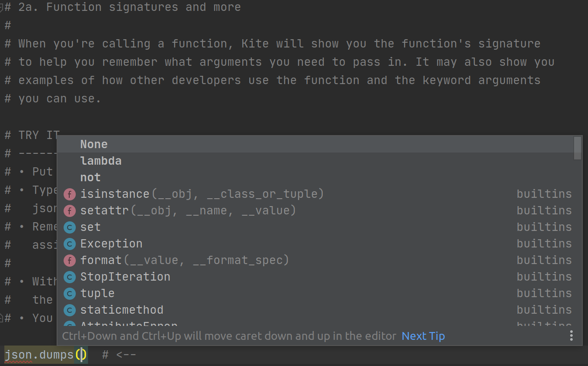Open the Next Tip link
The image size is (588, 366).
pos(423,335)
